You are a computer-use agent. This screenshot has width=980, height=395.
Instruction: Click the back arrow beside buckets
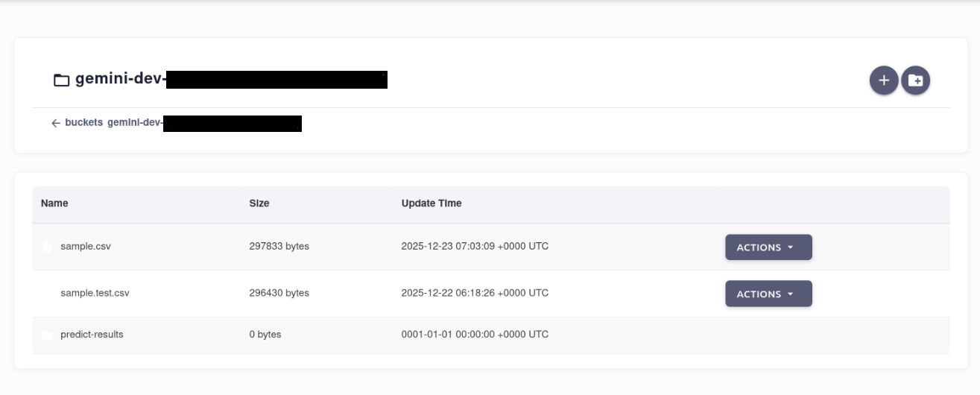click(55, 123)
